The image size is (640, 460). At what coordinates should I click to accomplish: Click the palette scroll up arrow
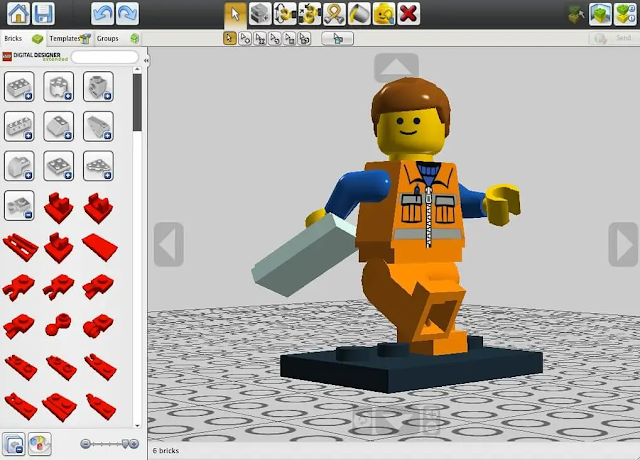(x=137, y=70)
